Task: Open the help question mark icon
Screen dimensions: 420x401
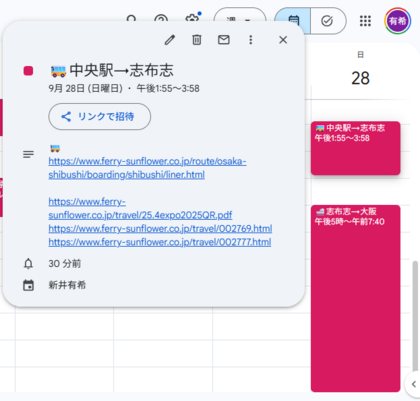Action: (161, 19)
